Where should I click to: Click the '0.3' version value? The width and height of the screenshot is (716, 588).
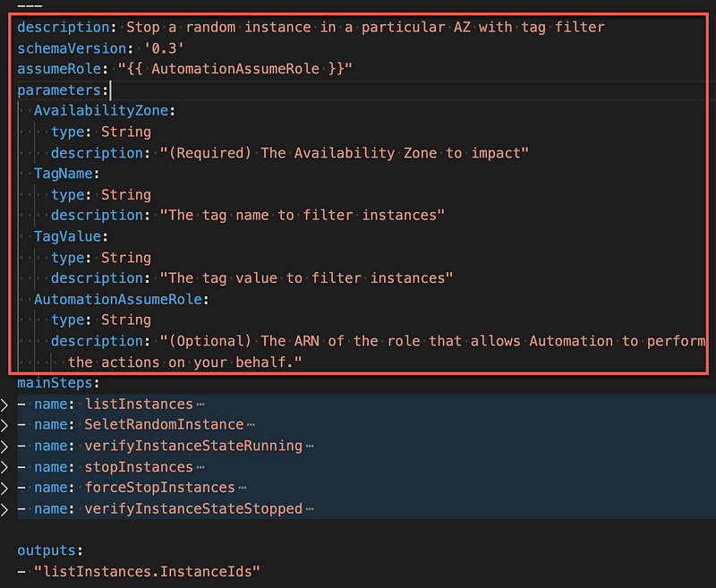click(164, 48)
